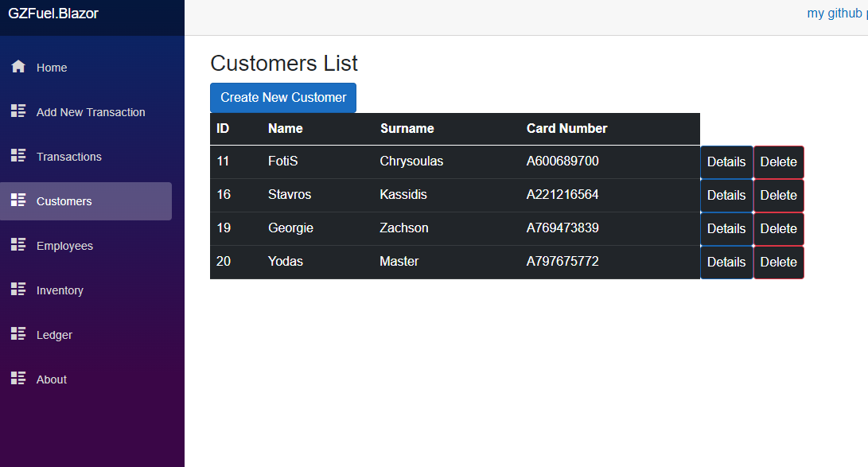
Task: Select surname cell Kassidis
Action: [403, 194]
